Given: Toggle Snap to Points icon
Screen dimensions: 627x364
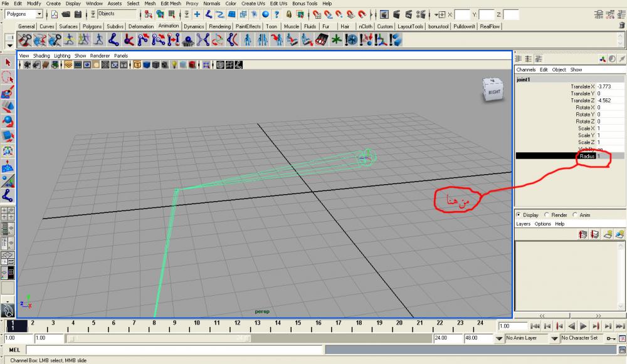Looking at the screenshot, I should 339,14.
